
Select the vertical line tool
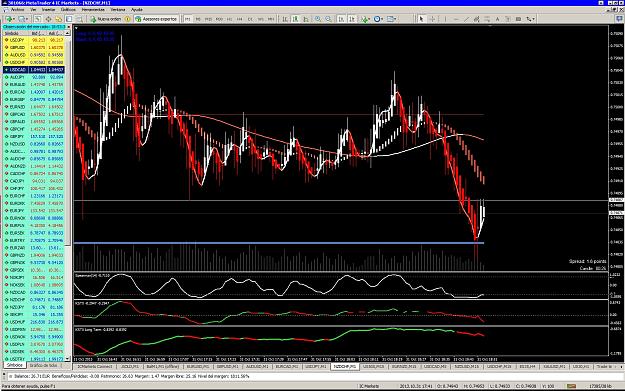pyautogui.click(x=445, y=19)
